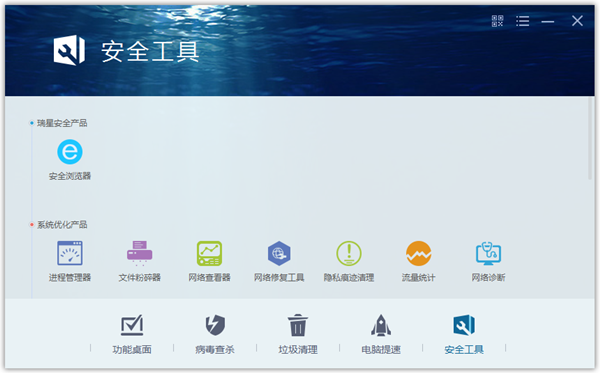Click the 系统优化产品 section heading
The image size is (600, 373).
coord(62,225)
